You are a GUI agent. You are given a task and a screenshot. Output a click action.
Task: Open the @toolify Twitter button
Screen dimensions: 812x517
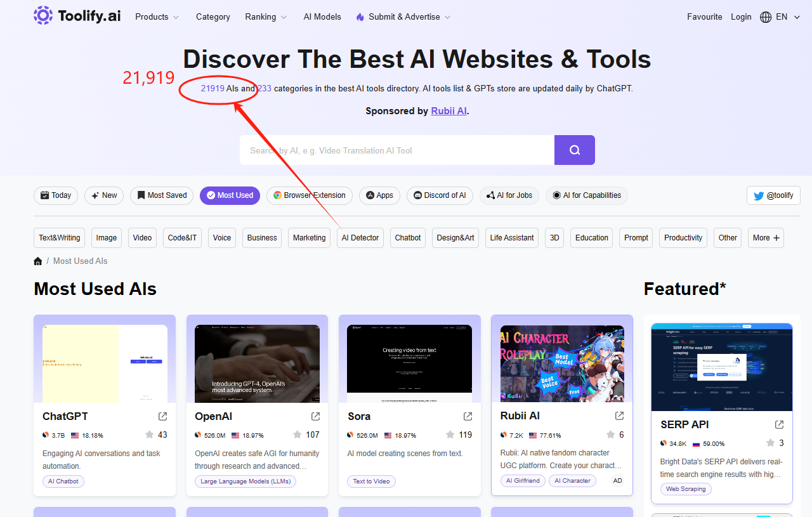[773, 195]
